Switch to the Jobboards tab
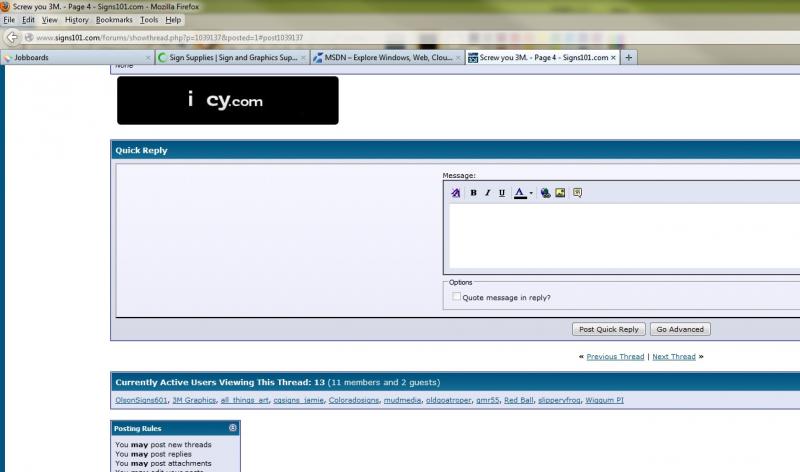 (77, 58)
